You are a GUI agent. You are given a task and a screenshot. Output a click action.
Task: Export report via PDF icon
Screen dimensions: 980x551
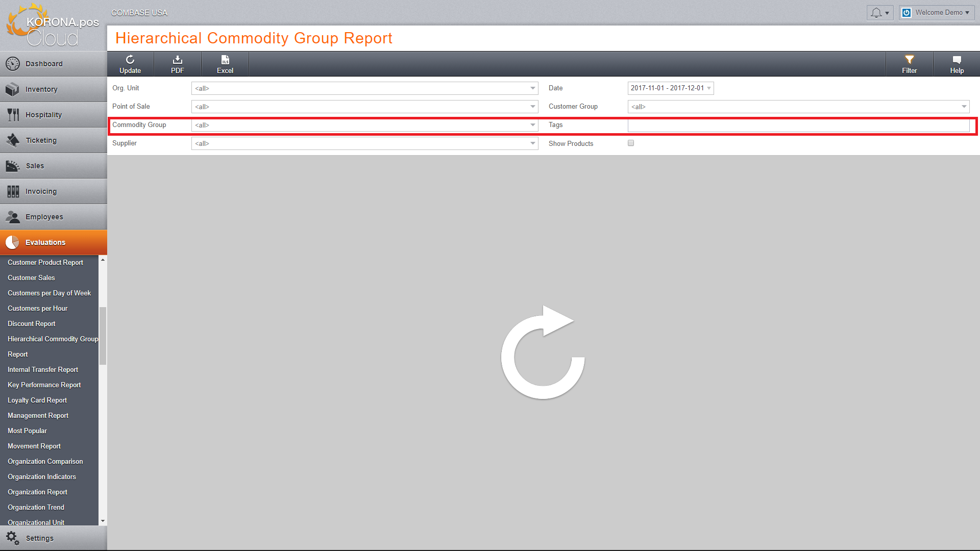[x=178, y=60]
